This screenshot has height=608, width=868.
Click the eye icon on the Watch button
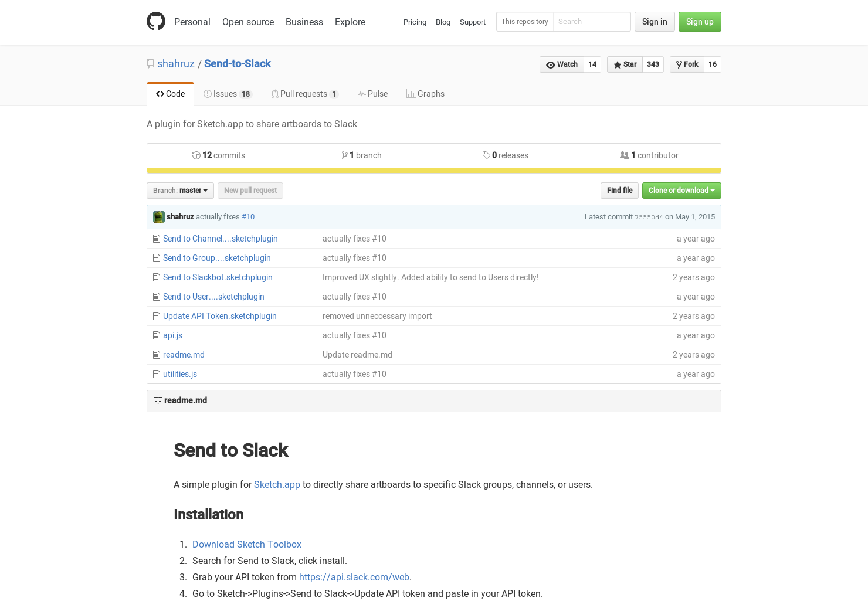tap(551, 64)
